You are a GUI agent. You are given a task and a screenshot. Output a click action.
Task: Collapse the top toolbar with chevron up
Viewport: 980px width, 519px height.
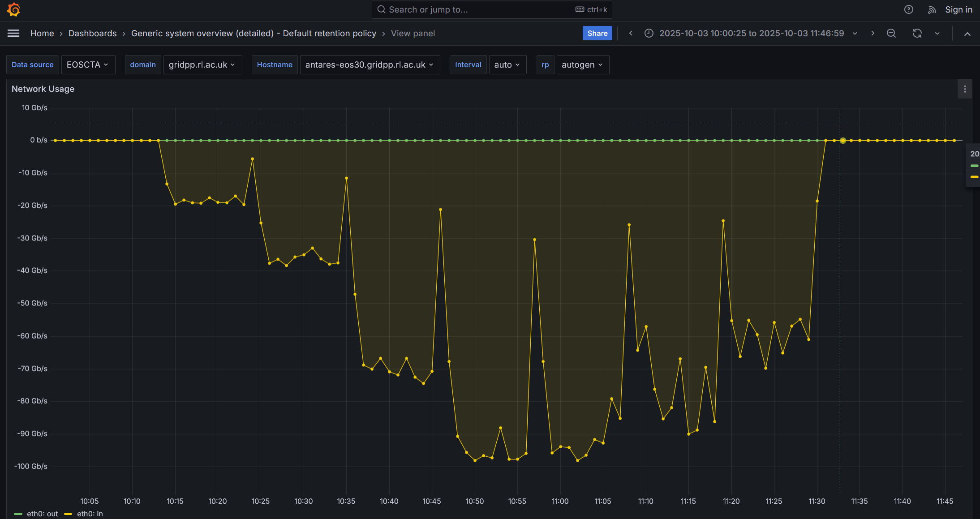click(967, 34)
